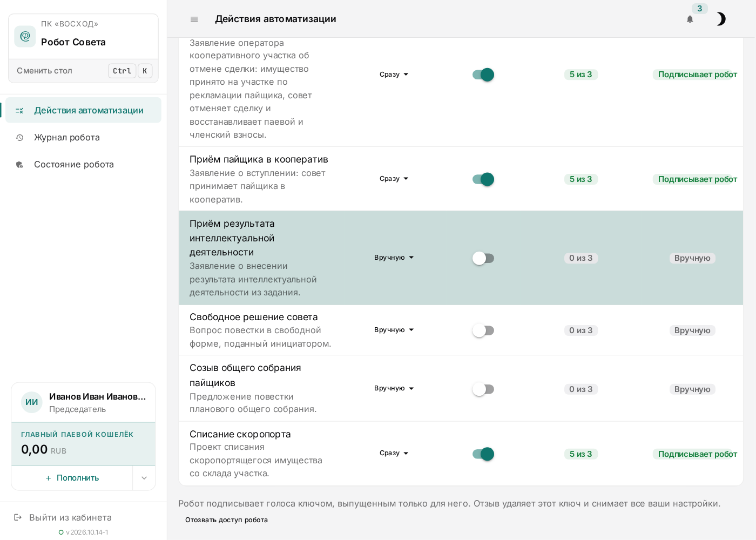Expand chevron next to Пополнить button
Image resolution: width=756 pixels, height=540 pixels.
pos(144,478)
